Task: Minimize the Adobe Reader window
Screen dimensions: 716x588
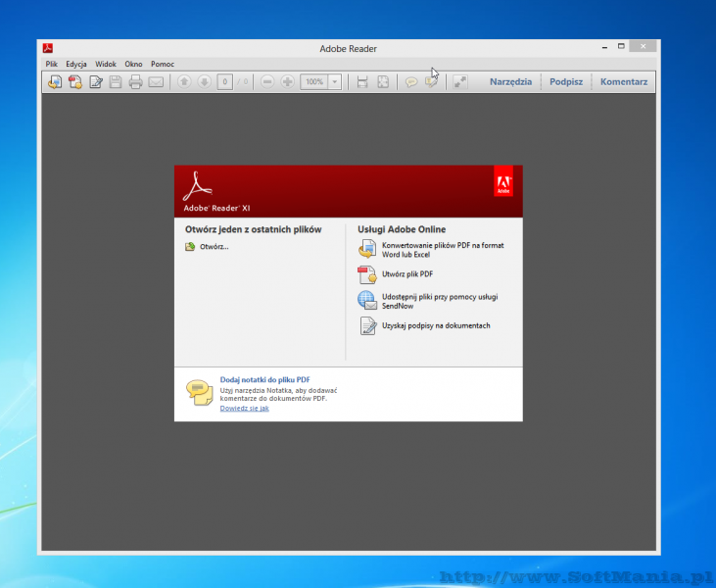Action: 604,47
